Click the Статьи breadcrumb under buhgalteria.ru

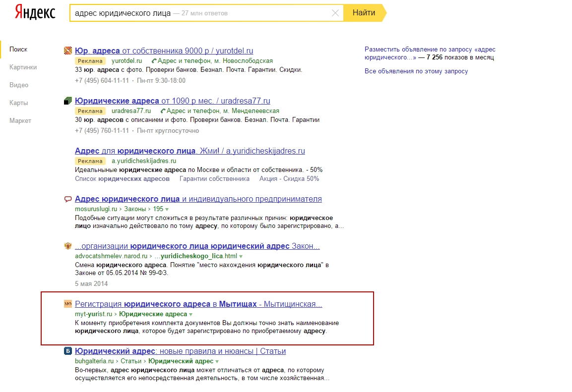[131, 361]
